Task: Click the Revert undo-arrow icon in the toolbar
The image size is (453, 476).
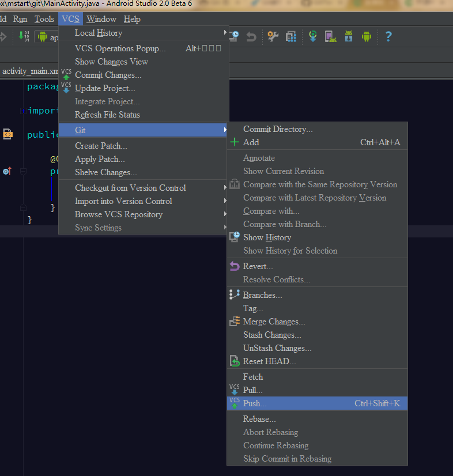Action: tap(251, 37)
